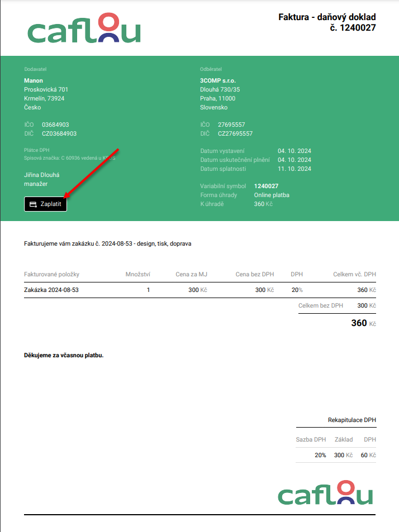The width and height of the screenshot is (399, 532).
Task: Select the Zakázka 2024-08-53 line item
Action: click(x=51, y=290)
